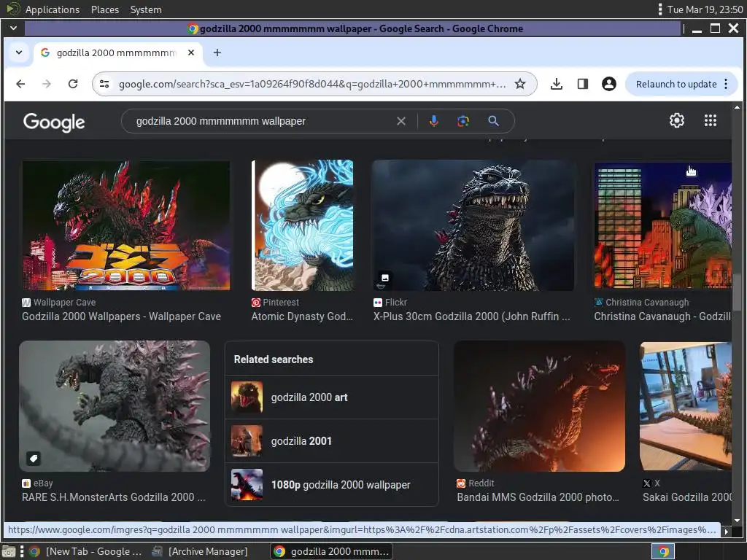Select related search godzilla 2000 art
This screenshot has width=747, height=560.
pos(332,397)
